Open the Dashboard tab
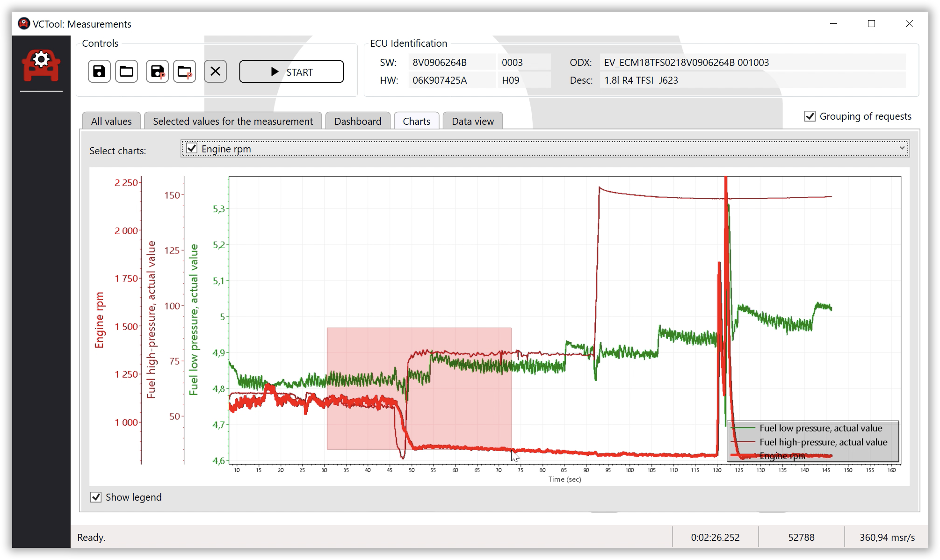This screenshot has width=940, height=560. pyautogui.click(x=358, y=122)
